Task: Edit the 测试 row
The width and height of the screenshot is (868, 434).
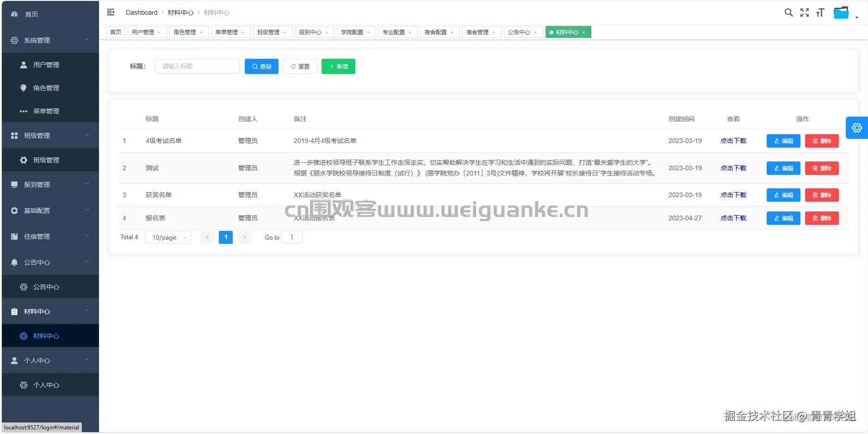Action: pos(783,168)
